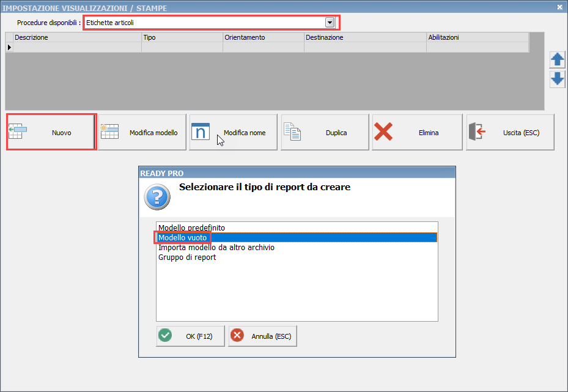Click the Destinazione column header
This screenshot has width=568, height=392.
(365, 37)
